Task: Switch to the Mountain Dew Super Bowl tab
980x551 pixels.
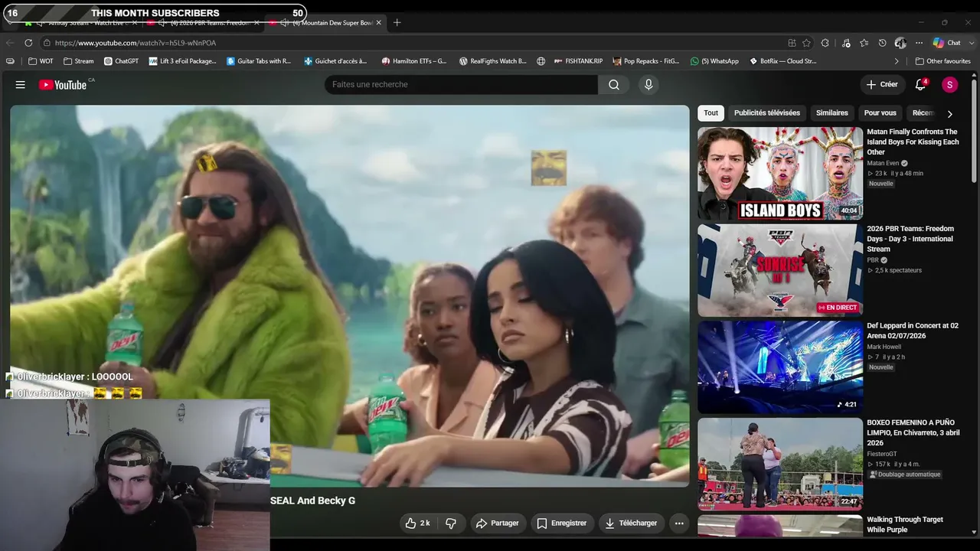Action: tap(325, 23)
